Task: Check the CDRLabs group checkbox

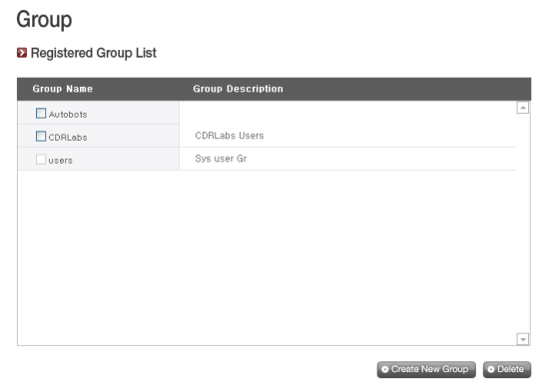Action: click(x=41, y=136)
